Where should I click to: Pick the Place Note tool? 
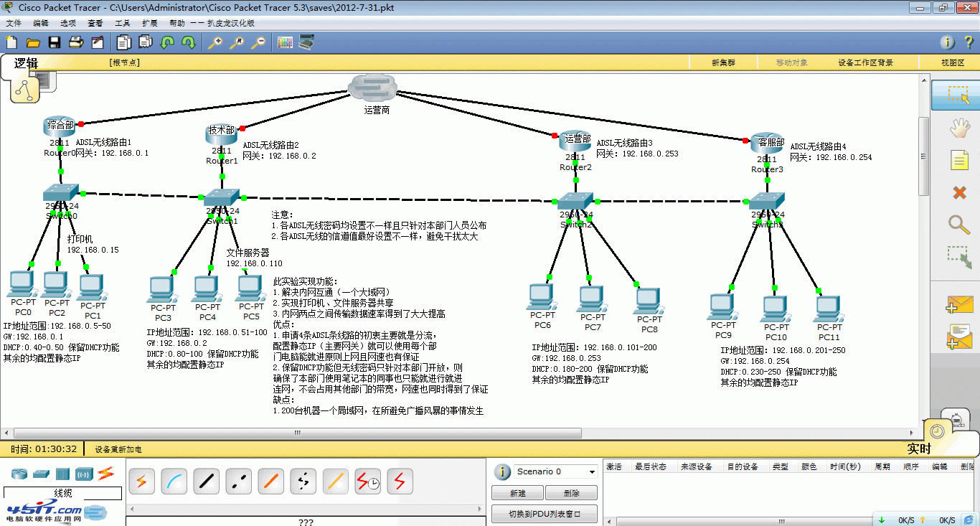[x=959, y=159]
